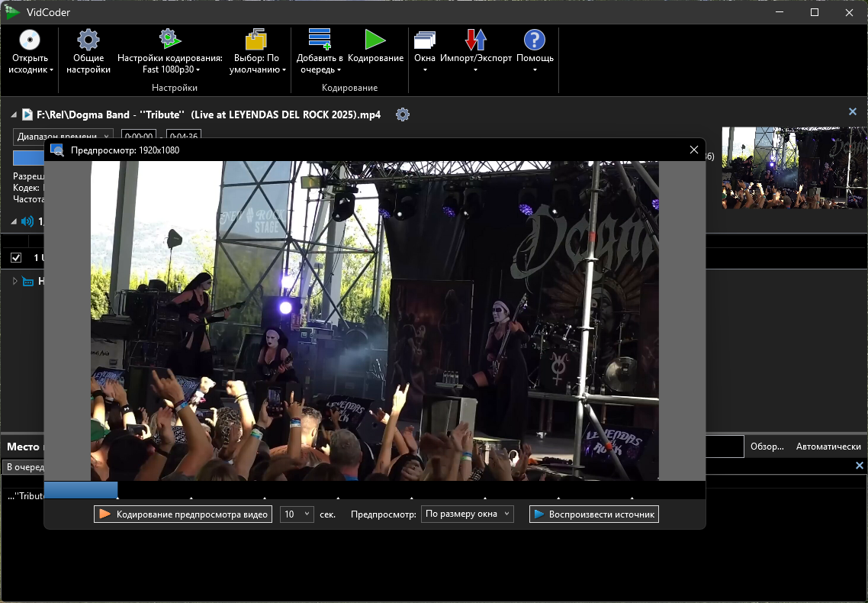Open the Help question mark icon
The height and width of the screenshot is (603, 868).
[534, 40]
